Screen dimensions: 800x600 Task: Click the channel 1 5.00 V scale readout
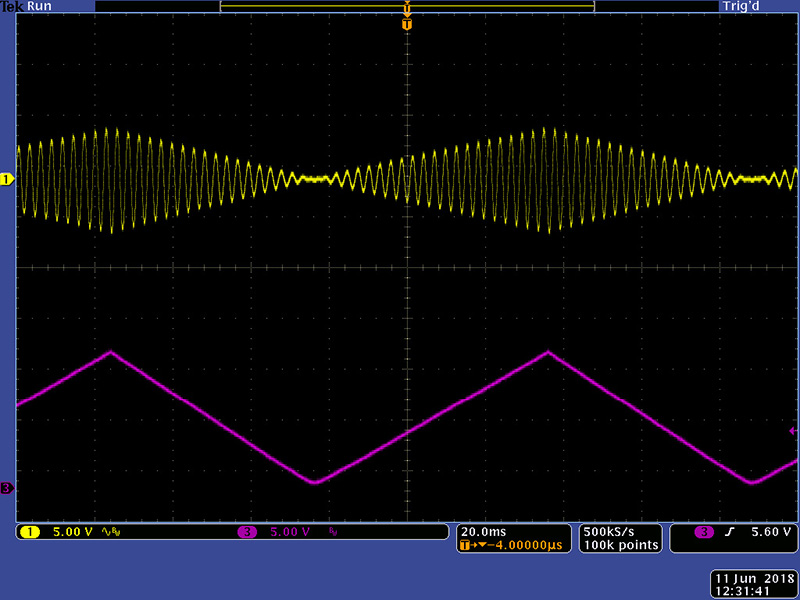pyautogui.click(x=72, y=532)
